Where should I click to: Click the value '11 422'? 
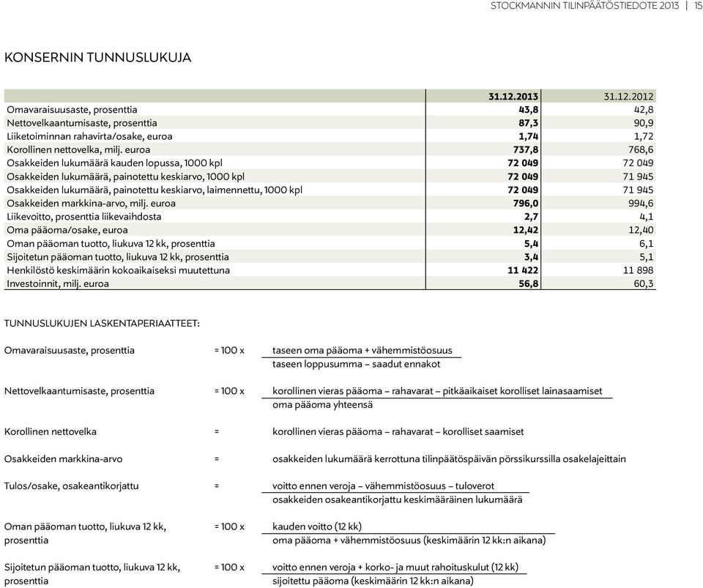[523, 271]
